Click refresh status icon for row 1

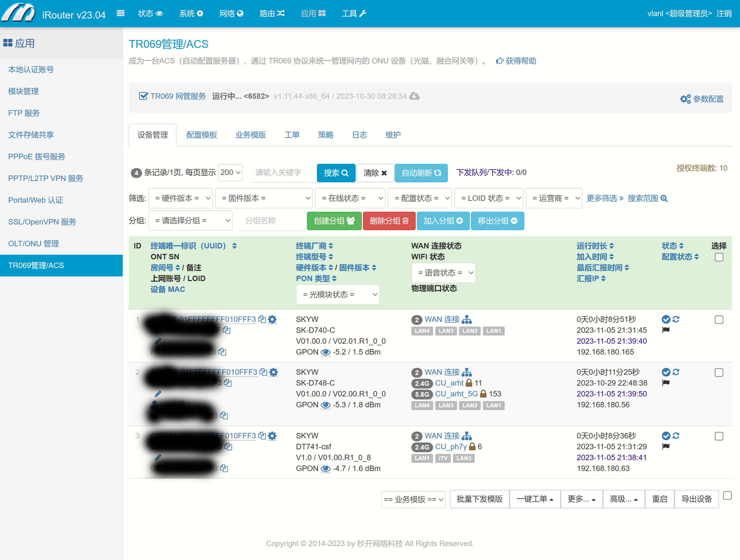(676, 319)
